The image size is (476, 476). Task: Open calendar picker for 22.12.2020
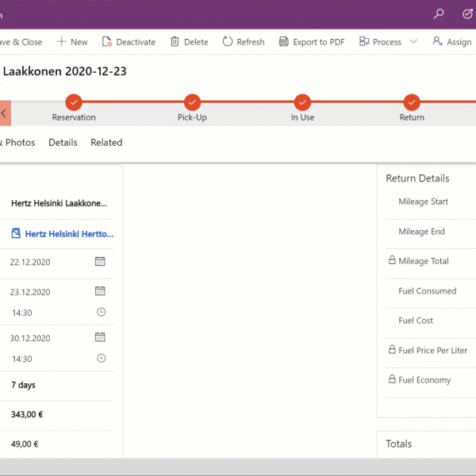click(100, 261)
